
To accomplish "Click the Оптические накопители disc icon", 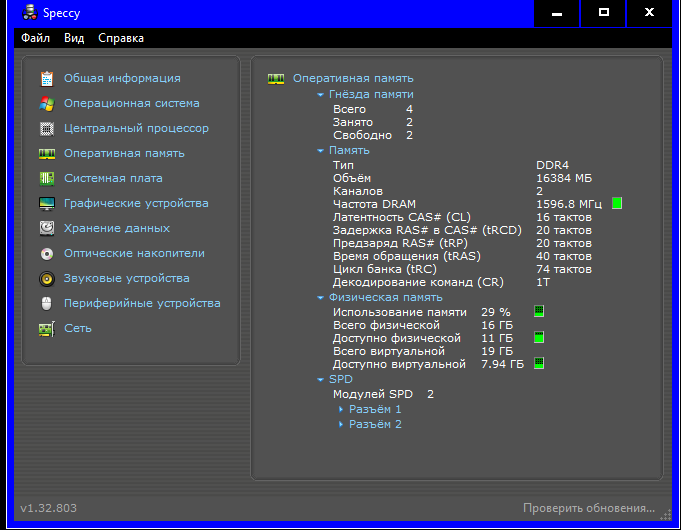I will (46, 253).
